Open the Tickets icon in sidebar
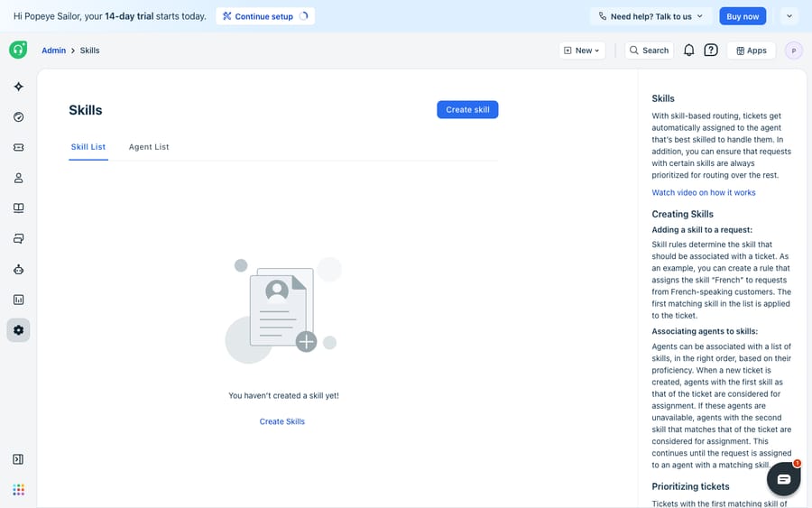Image resolution: width=812 pixels, height=508 pixels. click(x=19, y=148)
